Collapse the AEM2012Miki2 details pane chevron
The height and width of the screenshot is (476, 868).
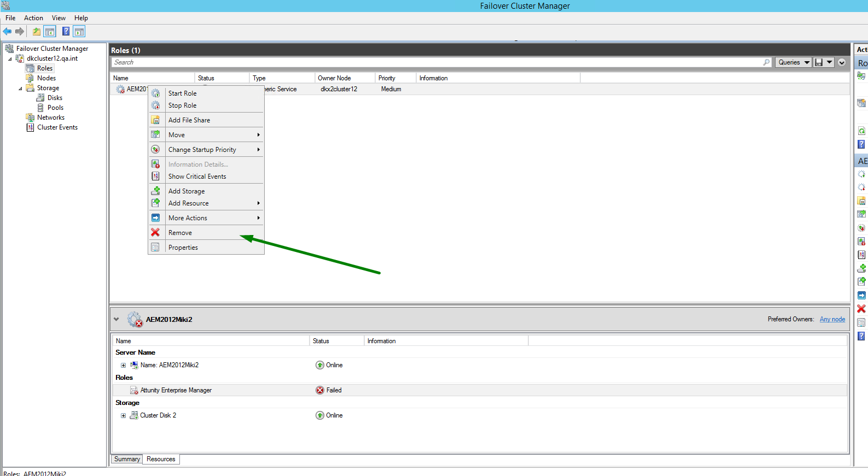(x=116, y=319)
